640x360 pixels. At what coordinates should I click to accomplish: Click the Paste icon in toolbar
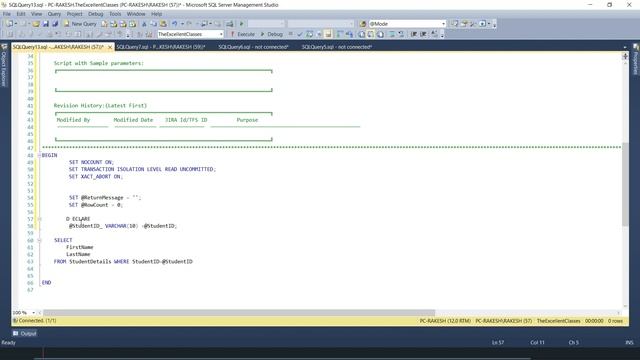pos(163,24)
